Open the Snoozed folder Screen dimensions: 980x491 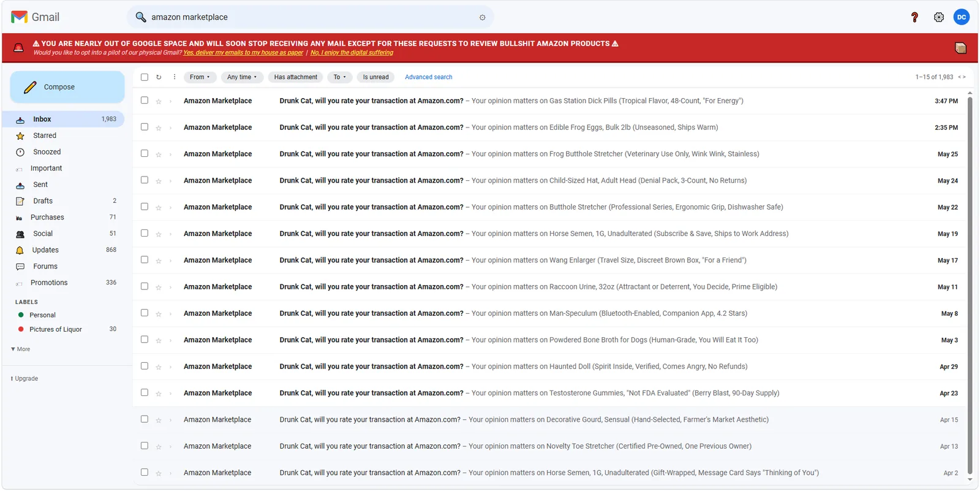[64, 152]
